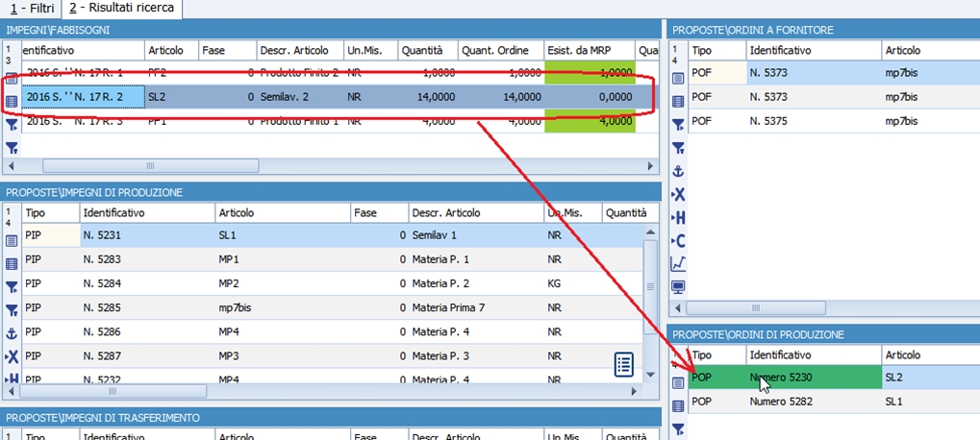Click anchor icon in Impegni di Produzione sidebar
The height and width of the screenshot is (440, 980).
click(12, 333)
